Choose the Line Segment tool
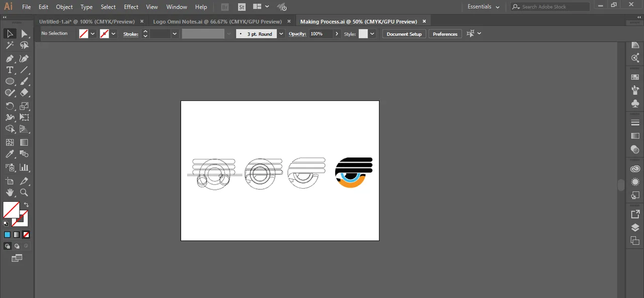Viewport: 644px width, 298px height. point(24,70)
